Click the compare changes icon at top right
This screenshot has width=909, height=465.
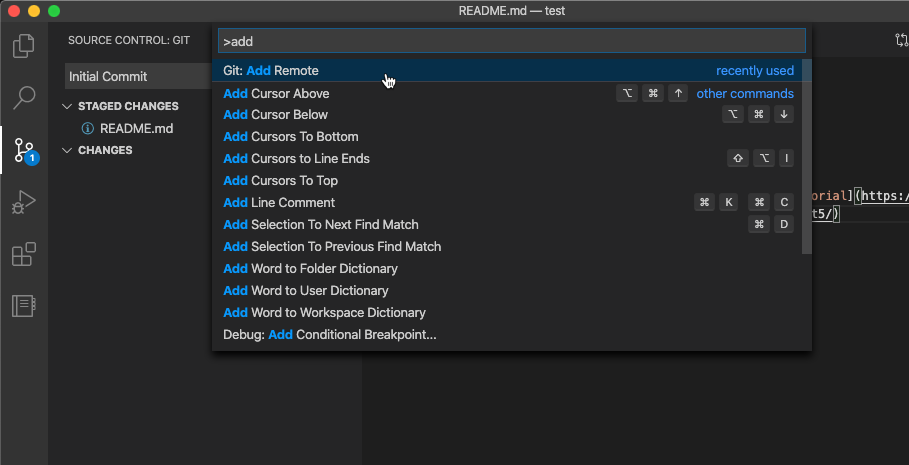(901, 40)
